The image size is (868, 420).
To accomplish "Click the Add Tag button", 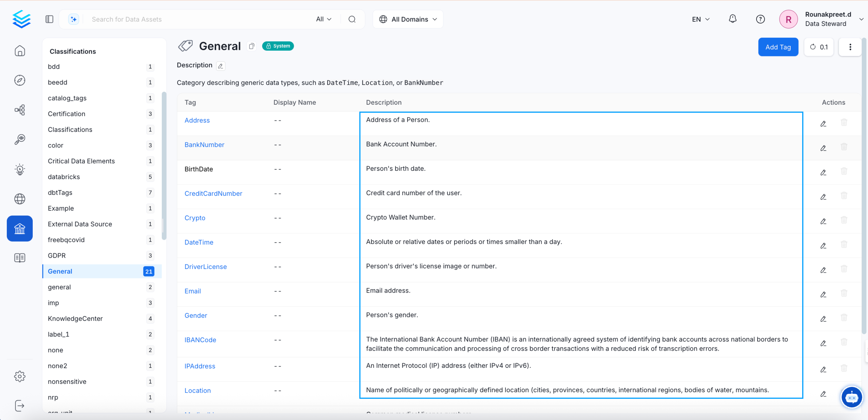I will point(778,47).
